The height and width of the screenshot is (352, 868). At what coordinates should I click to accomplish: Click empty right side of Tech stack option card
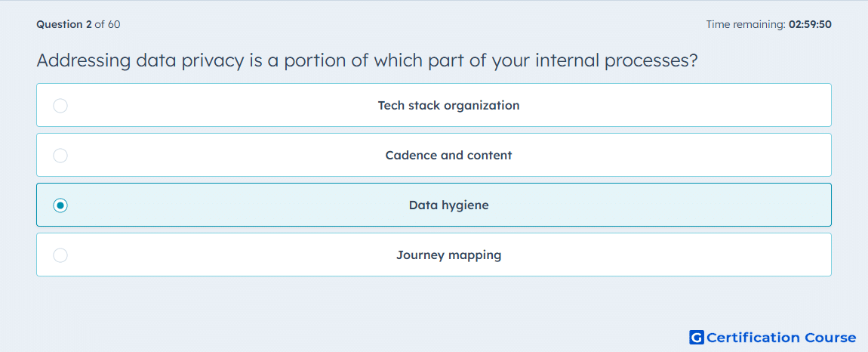[692, 105]
